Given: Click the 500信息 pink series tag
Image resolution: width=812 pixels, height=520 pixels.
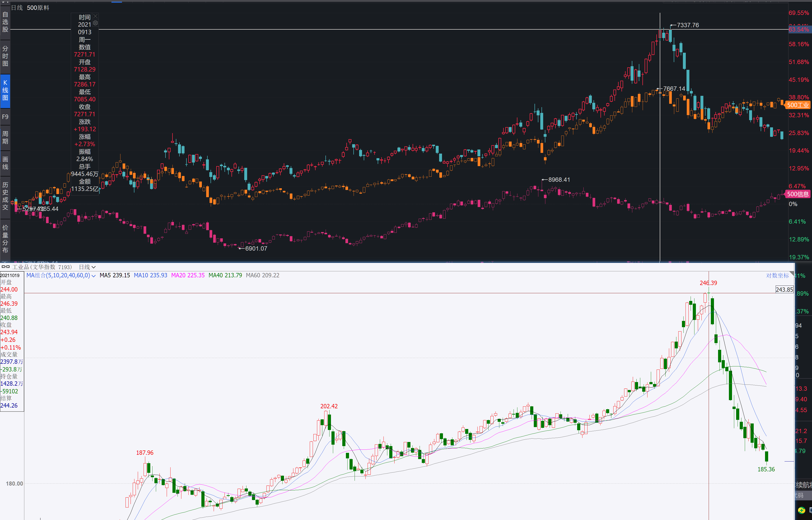Looking at the screenshot, I should [x=798, y=194].
